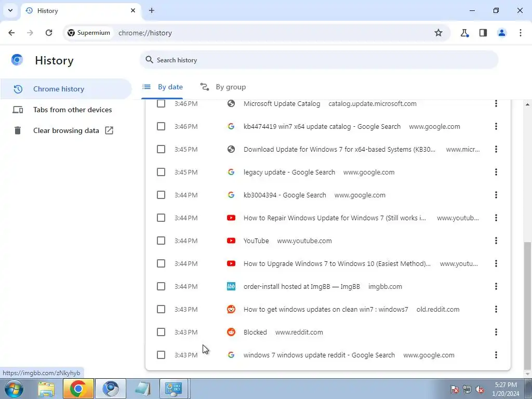Open actions menu for Blocked reddit entry
This screenshot has height=399, width=532.
(x=496, y=332)
